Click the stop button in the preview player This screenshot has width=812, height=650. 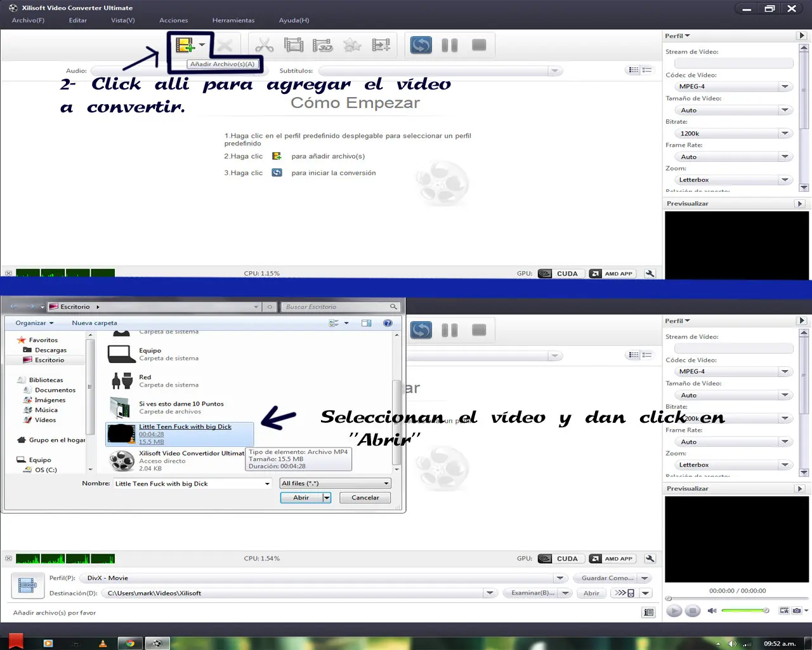[693, 611]
